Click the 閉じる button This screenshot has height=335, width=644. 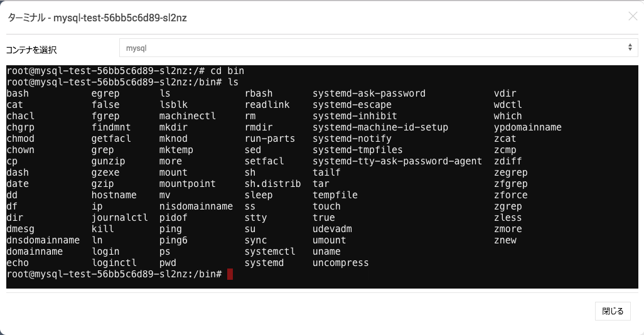613,311
